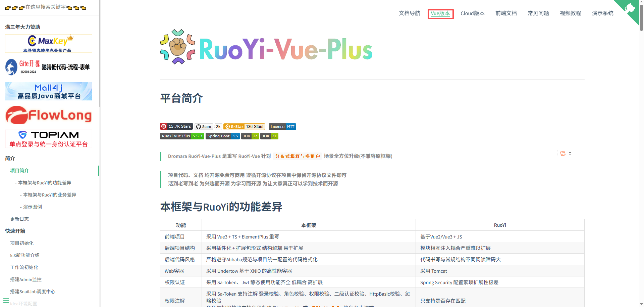Open the FlowLong sponsor logo
Image resolution: width=644 pixels, height=307 pixels.
(x=49, y=115)
